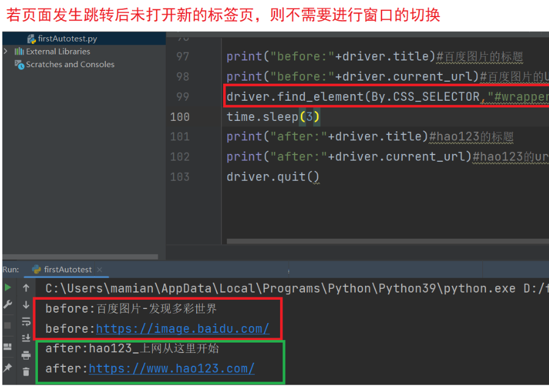
Task: Click the print after driver.title line 101
Action: [370, 137]
